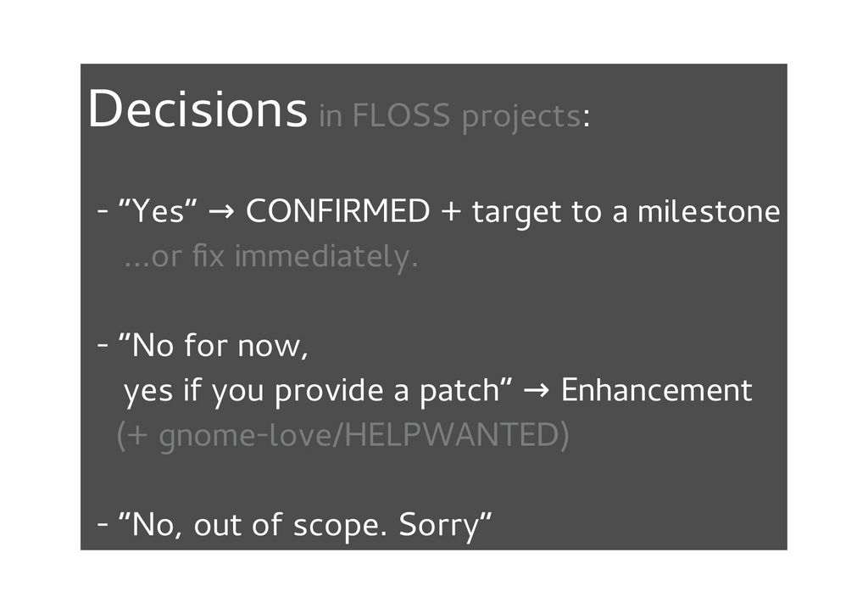Click the arrow right after "Yes"
Screen dimensions: 868x614
click(x=221, y=213)
